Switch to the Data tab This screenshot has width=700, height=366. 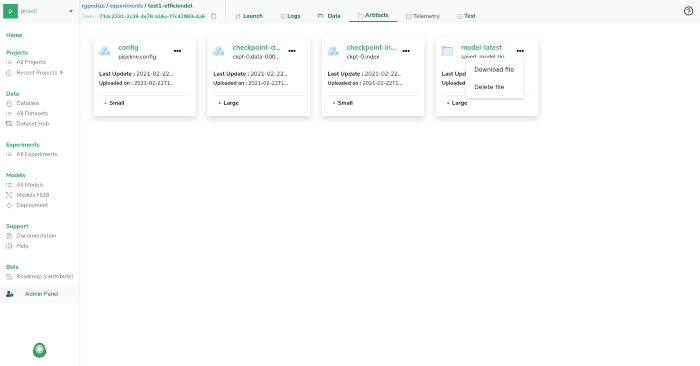coord(329,16)
